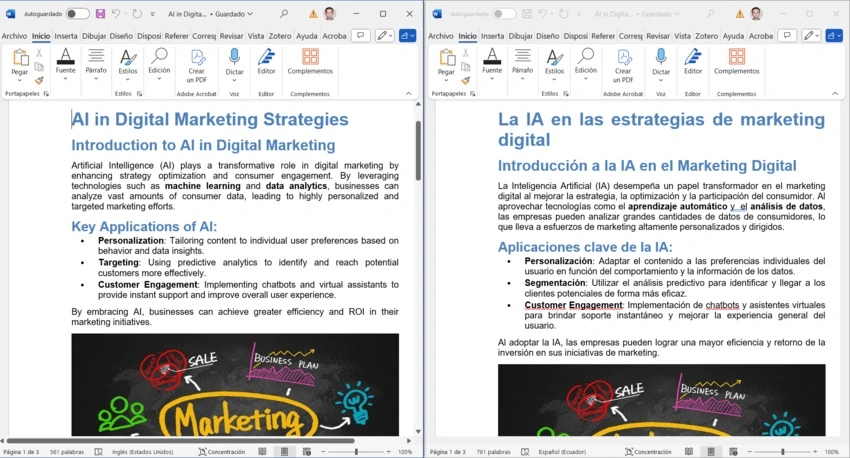Select Web Layout view in the right window

[x=733, y=451]
